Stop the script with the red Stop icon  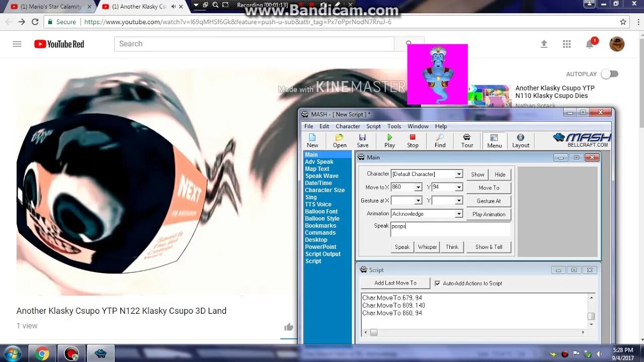(413, 141)
